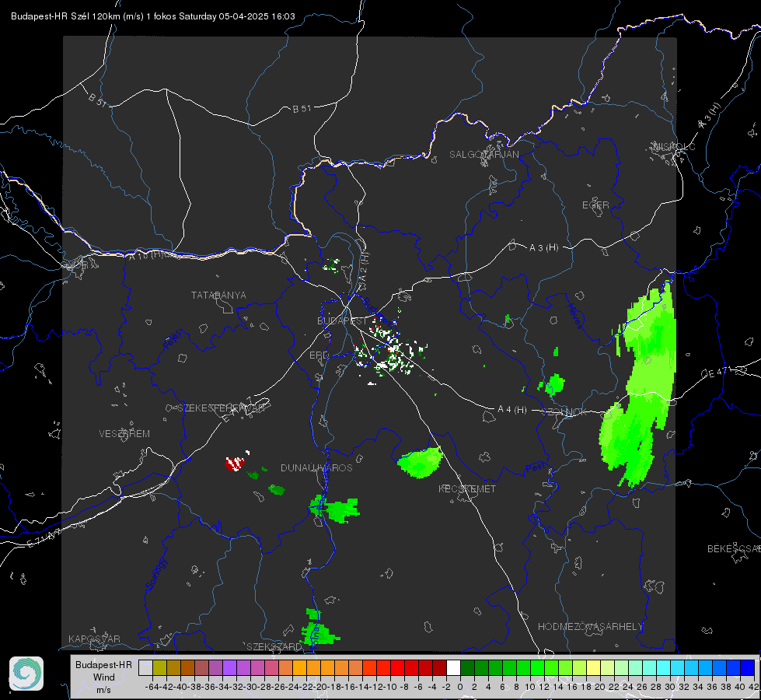Select the SZEKSZARD city label
Screen dimensions: 761x700
coord(274,646)
